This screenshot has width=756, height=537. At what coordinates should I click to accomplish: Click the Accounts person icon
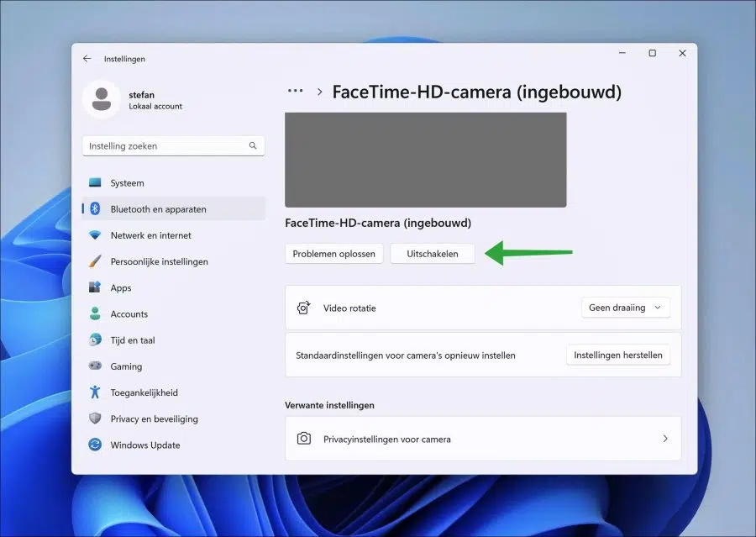click(95, 313)
